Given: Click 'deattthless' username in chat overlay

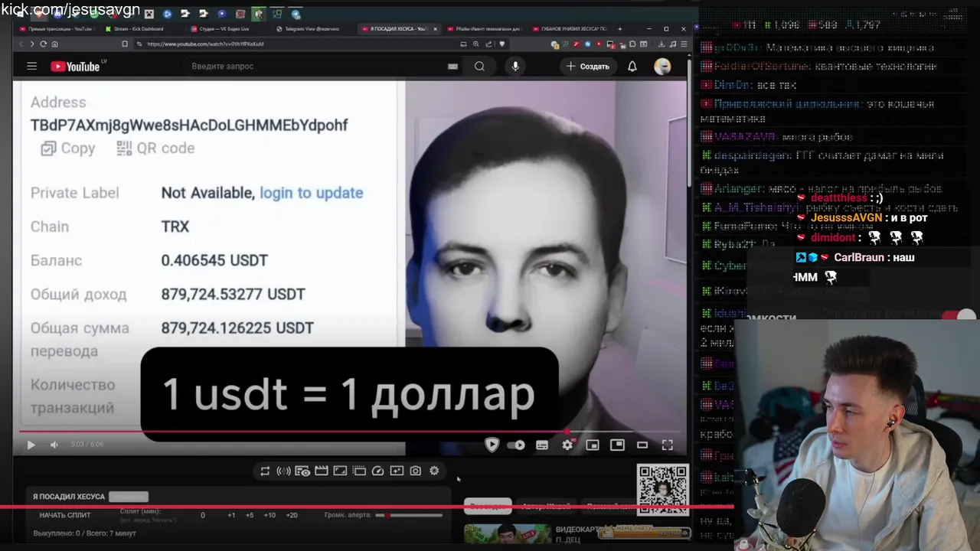Looking at the screenshot, I should 838,198.
